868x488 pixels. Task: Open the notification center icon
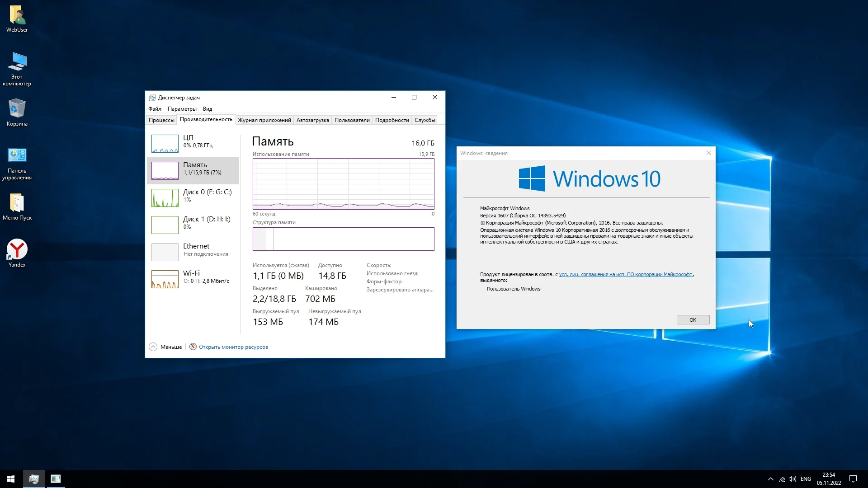coord(853,479)
